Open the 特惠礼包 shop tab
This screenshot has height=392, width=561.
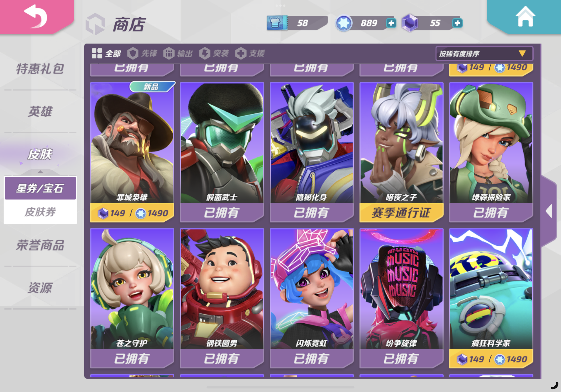click(x=40, y=69)
